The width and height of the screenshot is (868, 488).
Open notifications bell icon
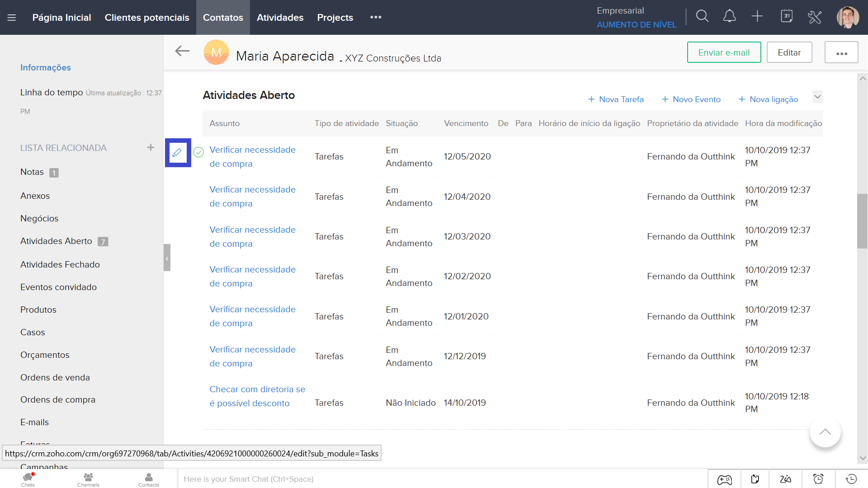tap(729, 17)
